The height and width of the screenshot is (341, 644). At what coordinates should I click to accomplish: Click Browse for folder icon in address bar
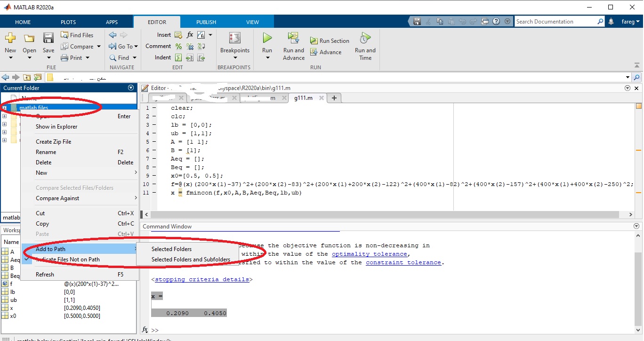tap(38, 78)
